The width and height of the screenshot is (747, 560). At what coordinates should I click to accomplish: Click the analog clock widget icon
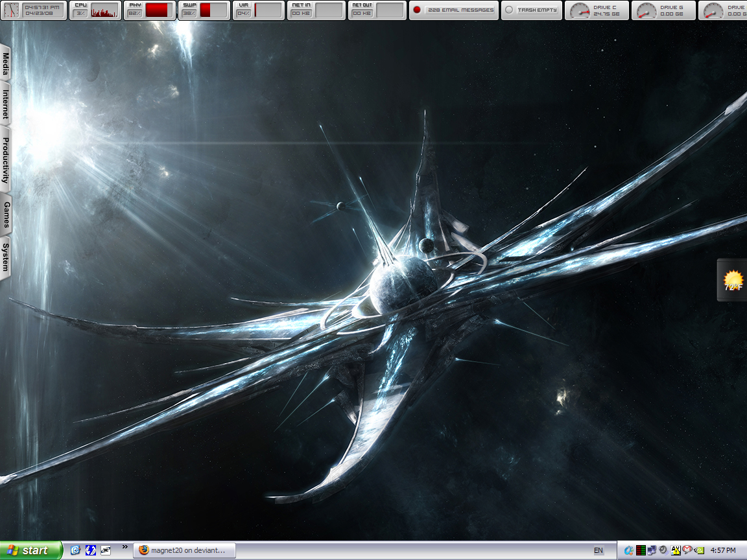(12, 10)
